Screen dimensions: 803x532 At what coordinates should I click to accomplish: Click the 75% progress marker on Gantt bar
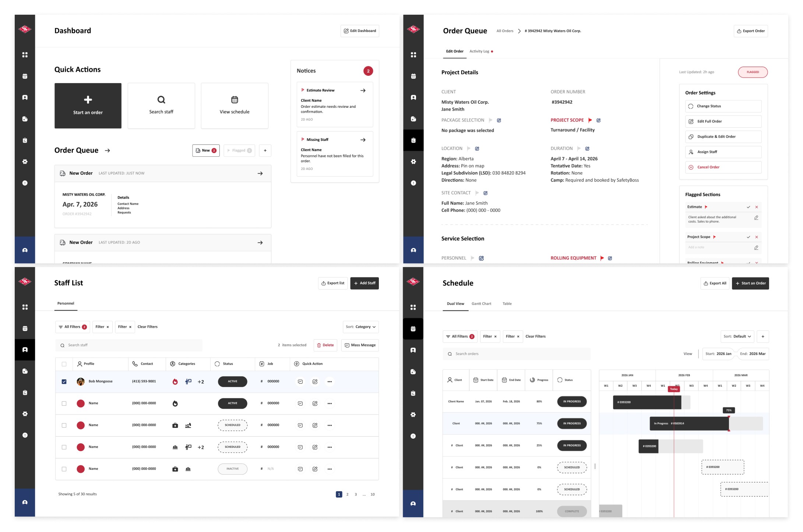click(729, 410)
